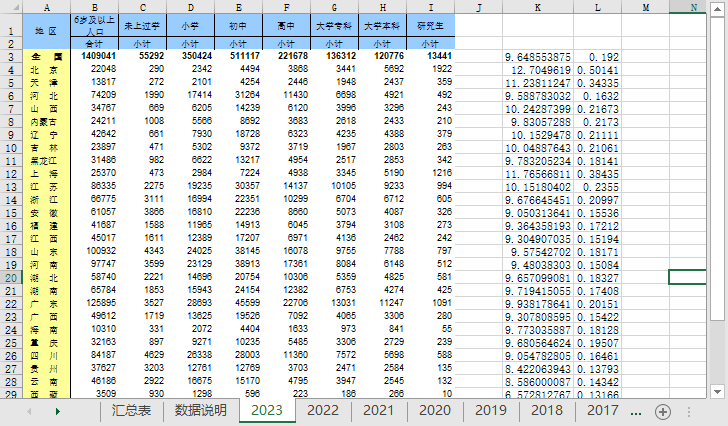Click the vertical scrollbar down arrow
The image size is (728, 426).
(717, 392)
